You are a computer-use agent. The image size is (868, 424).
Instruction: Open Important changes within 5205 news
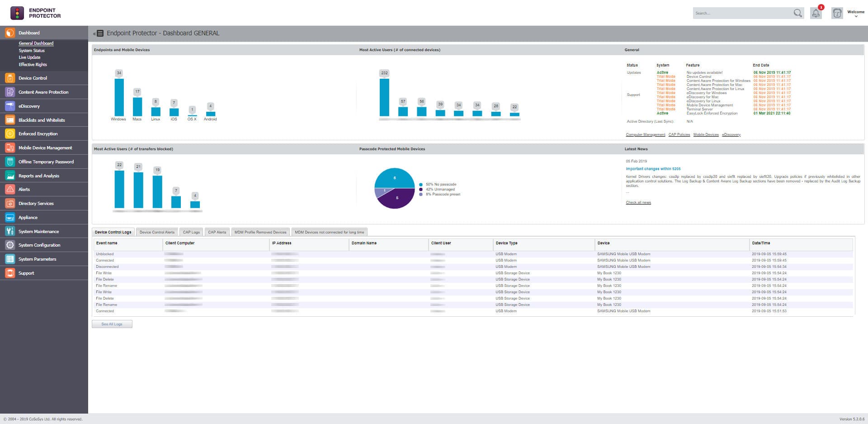coord(653,169)
